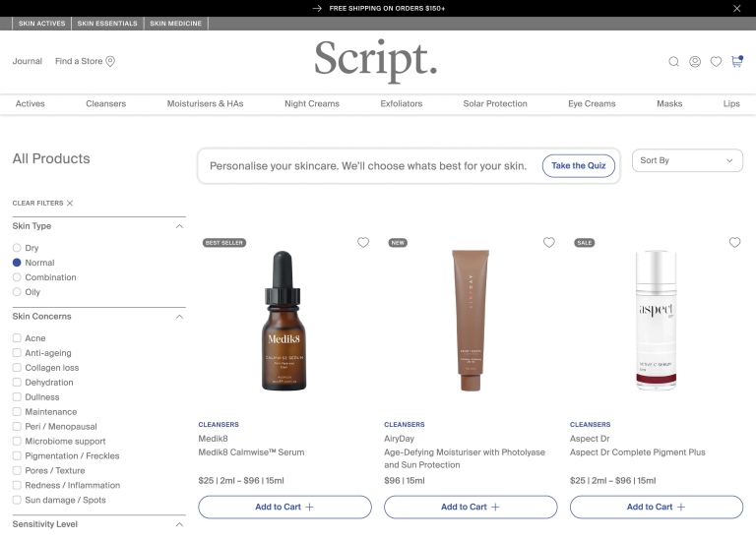Add Aspect Dr Complete Pigment Plus to cart
The width and height of the screenshot is (756, 540).
(x=657, y=507)
